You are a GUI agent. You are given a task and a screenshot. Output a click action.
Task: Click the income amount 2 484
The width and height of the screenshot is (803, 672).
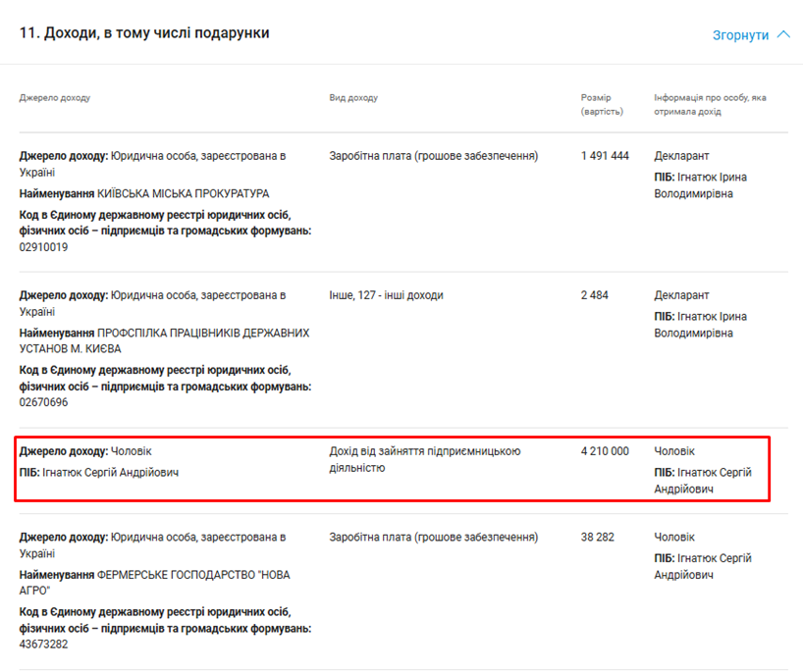coord(594,295)
